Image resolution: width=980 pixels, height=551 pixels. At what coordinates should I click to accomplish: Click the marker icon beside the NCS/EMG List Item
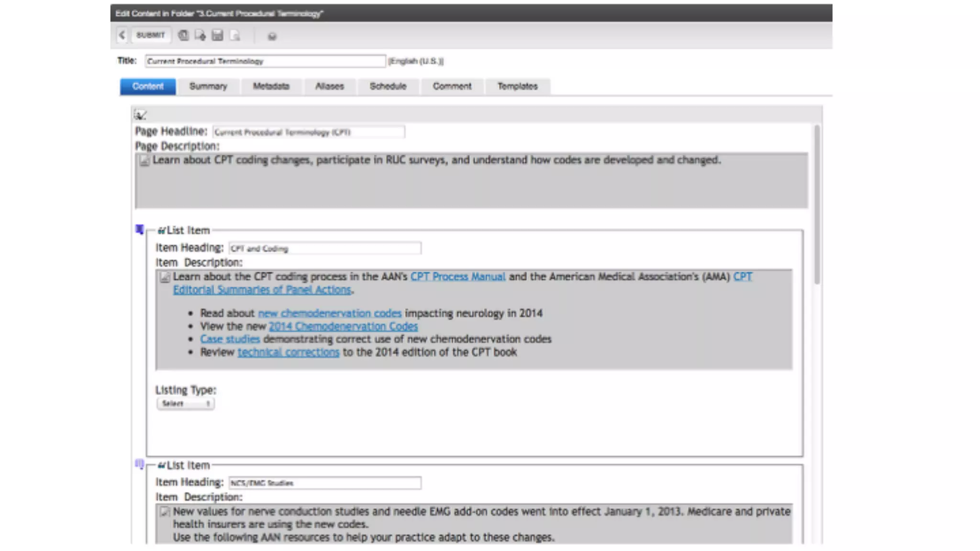pos(139,464)
